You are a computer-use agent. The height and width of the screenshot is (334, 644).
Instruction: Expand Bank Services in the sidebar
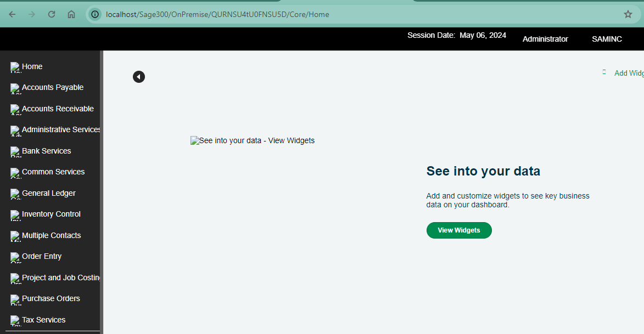47,151
